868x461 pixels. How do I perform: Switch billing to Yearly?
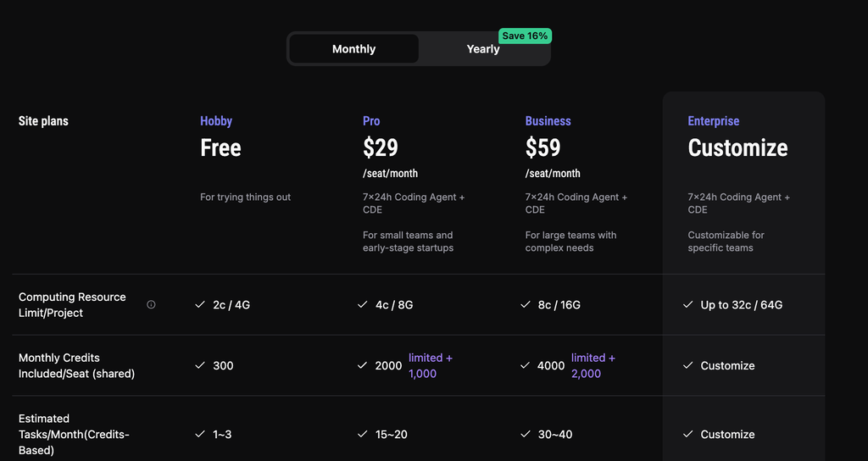click(483, 48)
